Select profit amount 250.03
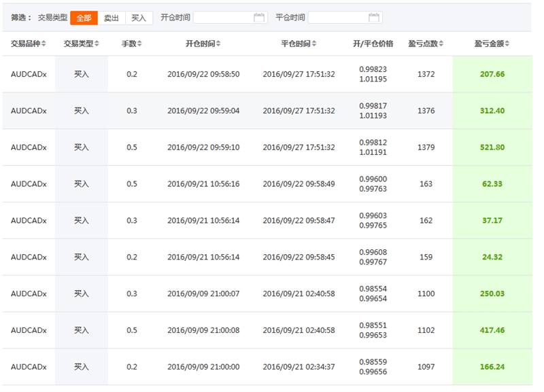This screenshot has width=544, height=392. (x=492, y=293)
